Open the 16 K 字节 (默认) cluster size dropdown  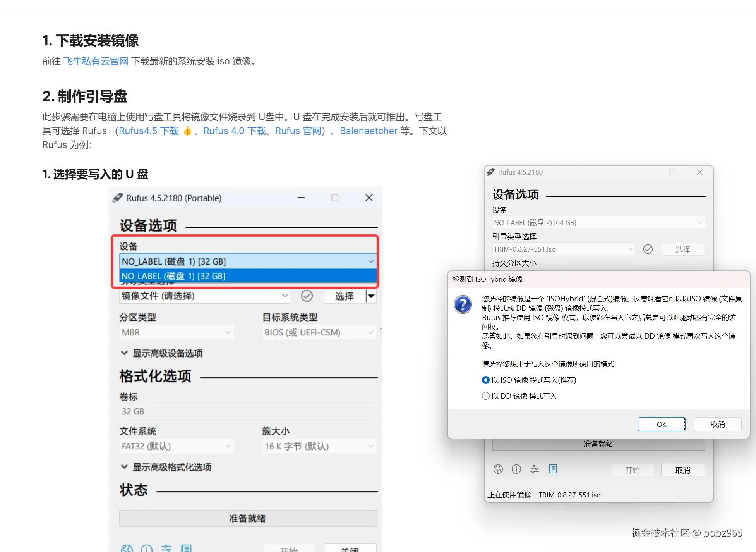pyautogui.click(x=319, y=446)
